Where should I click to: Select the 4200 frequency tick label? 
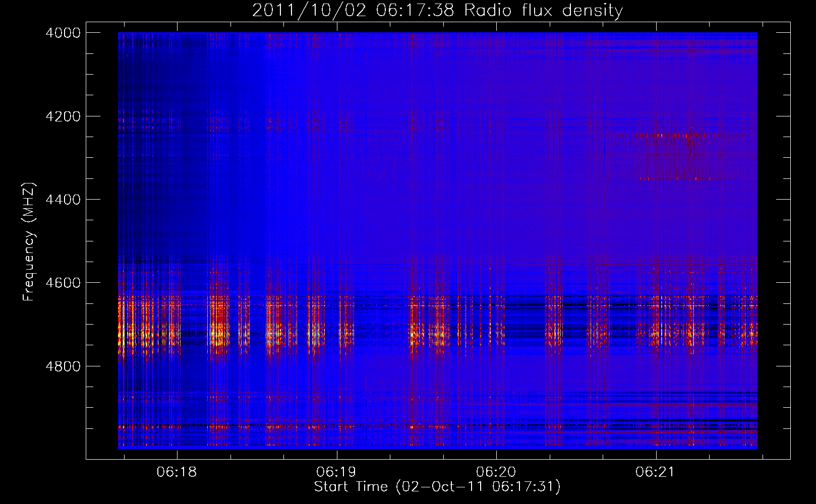[63, 116]
